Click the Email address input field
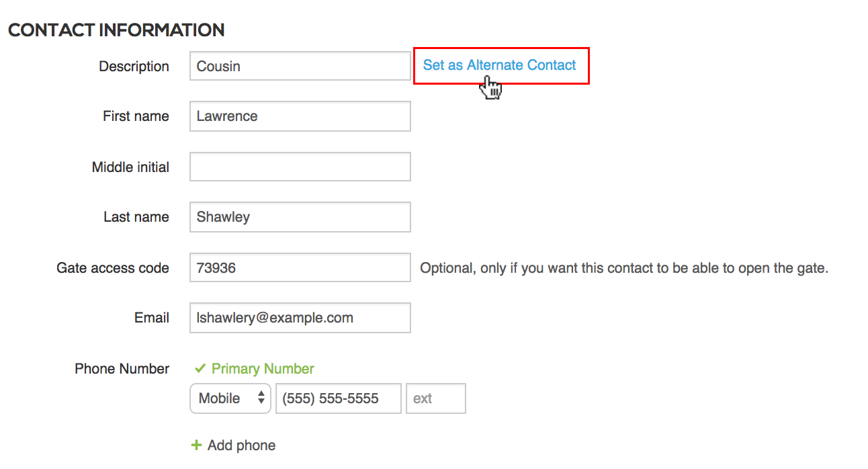This screenshot has width=868, height=469. point(300,318)
